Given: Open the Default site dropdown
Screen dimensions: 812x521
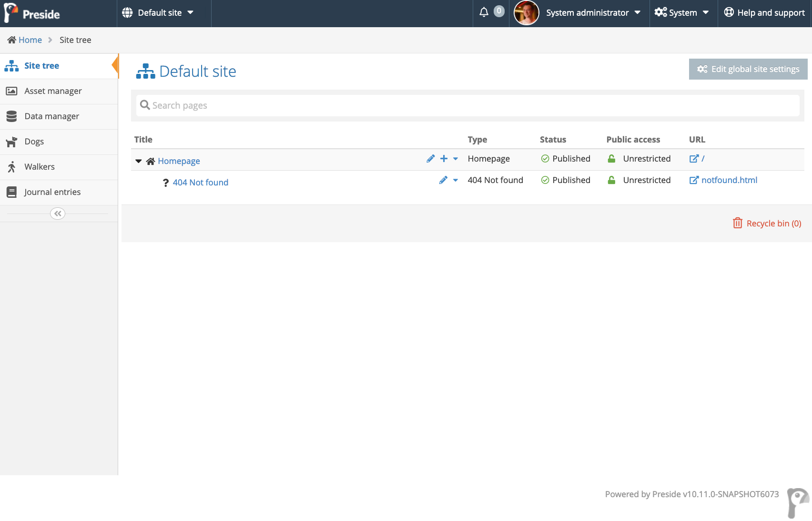Looking at the screenshot, I should tap(158, 13).
